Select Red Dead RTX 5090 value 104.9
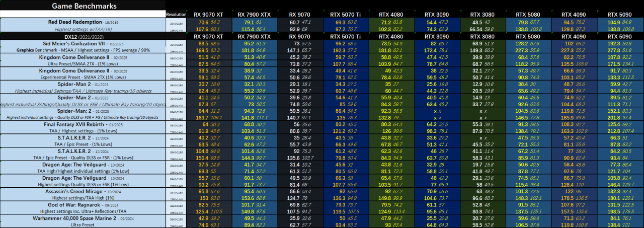 (613, 23)
